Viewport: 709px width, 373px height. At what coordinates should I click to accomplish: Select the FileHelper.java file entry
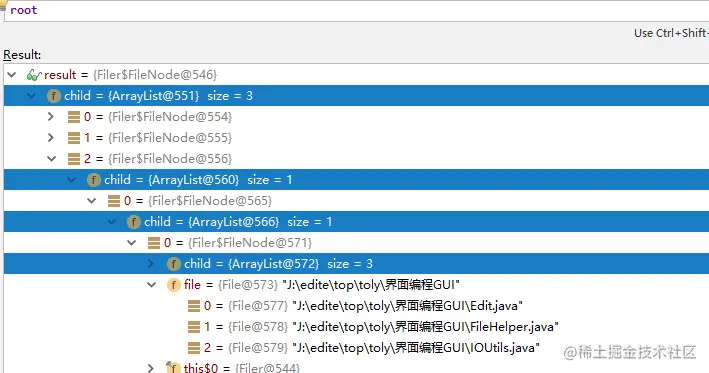[356, 327]
